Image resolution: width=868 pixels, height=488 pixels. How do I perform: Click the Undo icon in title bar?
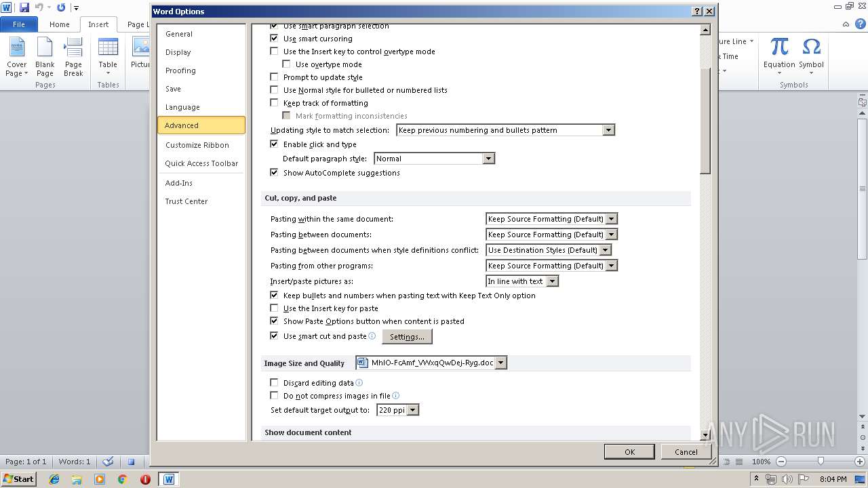(39, 7)
